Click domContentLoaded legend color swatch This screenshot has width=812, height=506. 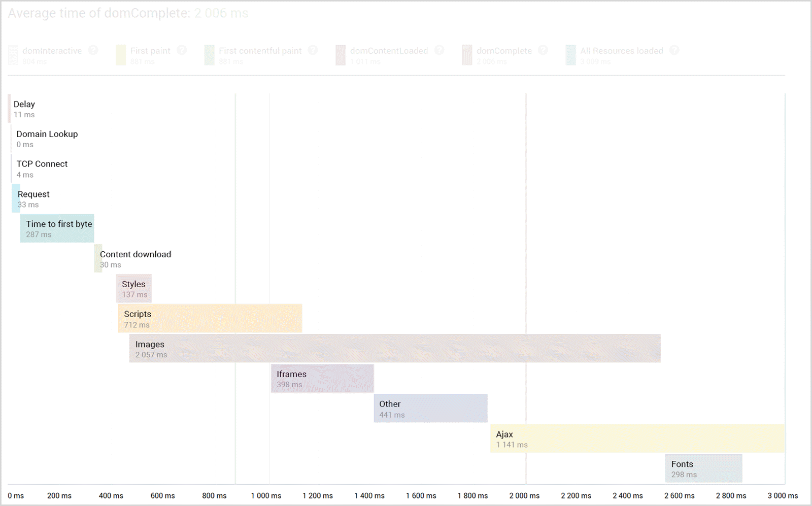pos(341,55)
